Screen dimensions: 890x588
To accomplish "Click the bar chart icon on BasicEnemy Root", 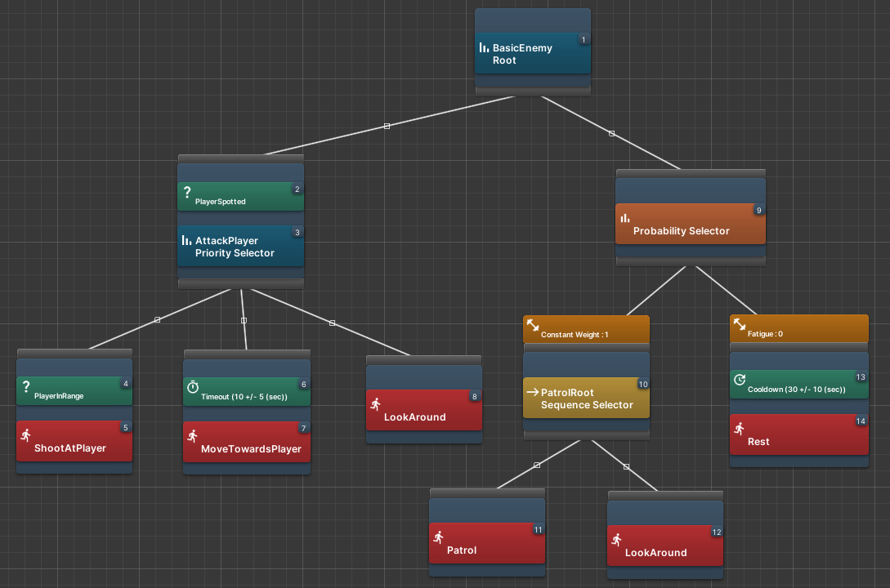I will click(484, 48).
